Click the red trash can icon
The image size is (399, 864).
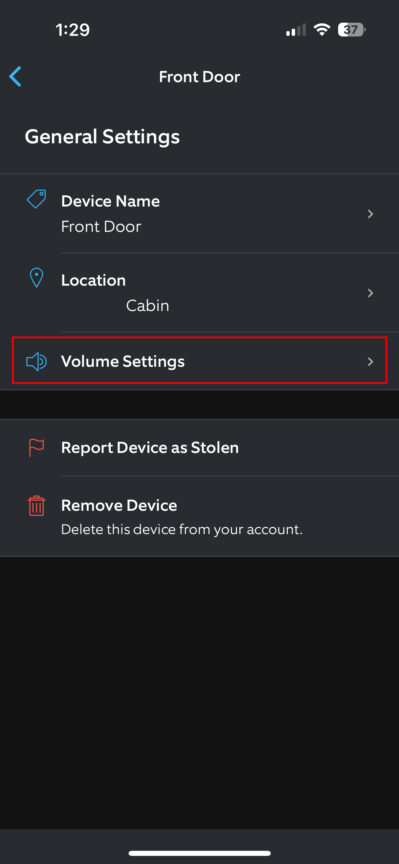[36, 505]
